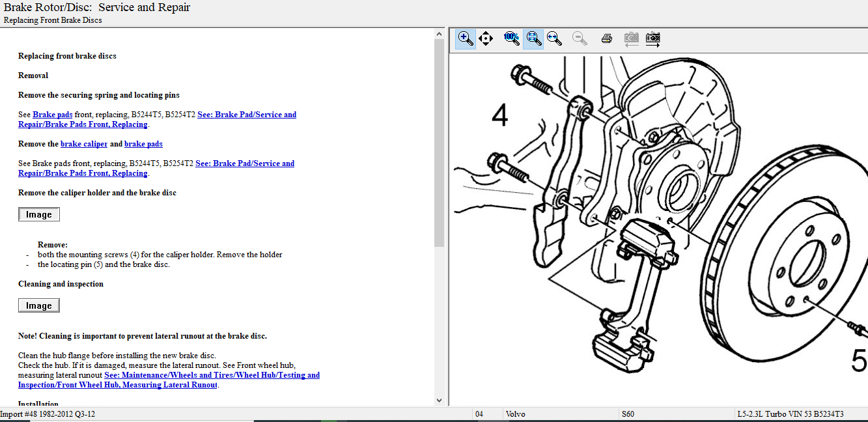
Task: Open the first 'Brake pads' link
Action: tap(52, 115)
